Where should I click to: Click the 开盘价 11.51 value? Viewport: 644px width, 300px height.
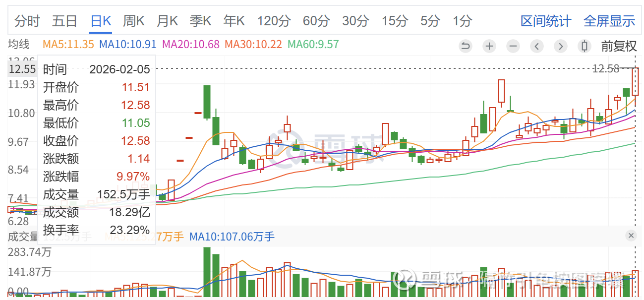pyautogui.click(x=136, y=87)
